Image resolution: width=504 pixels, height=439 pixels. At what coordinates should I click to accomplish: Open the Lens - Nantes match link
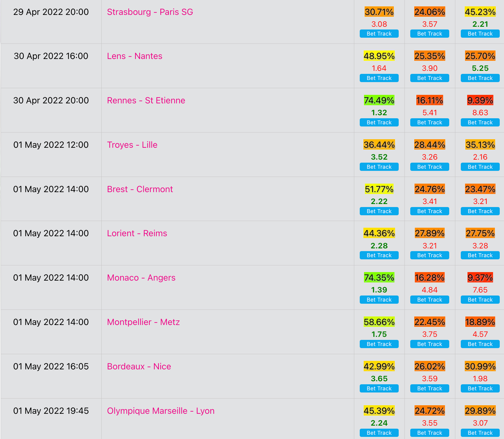click(135, 56)
